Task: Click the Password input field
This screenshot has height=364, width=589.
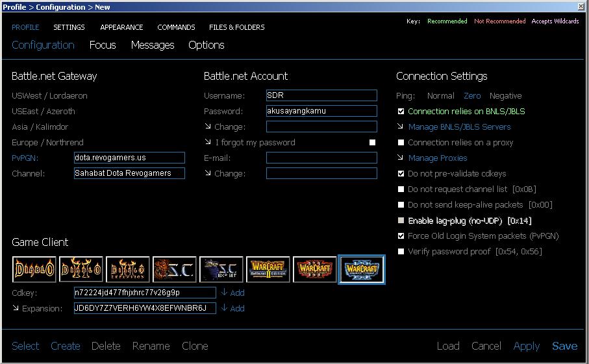Action: [321, 111]
